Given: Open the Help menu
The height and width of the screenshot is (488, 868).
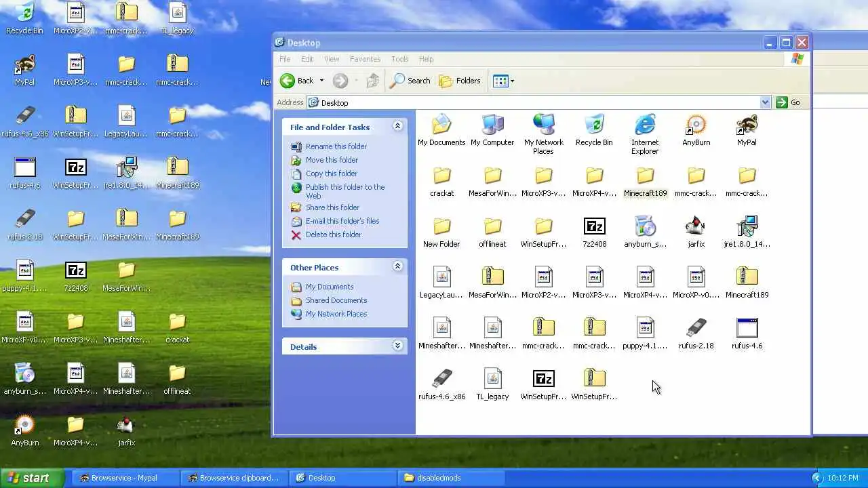Looking at the screenshot, I should tap(426, 59).
